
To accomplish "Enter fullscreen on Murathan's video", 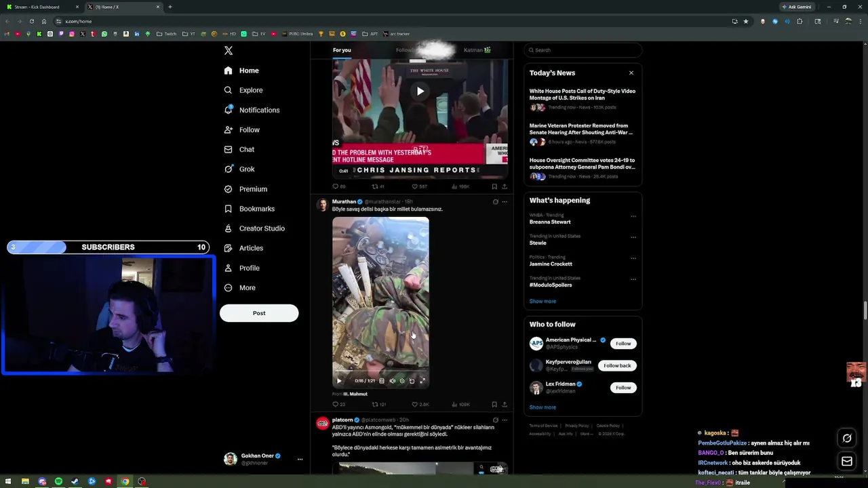I will tap(422, 381).
